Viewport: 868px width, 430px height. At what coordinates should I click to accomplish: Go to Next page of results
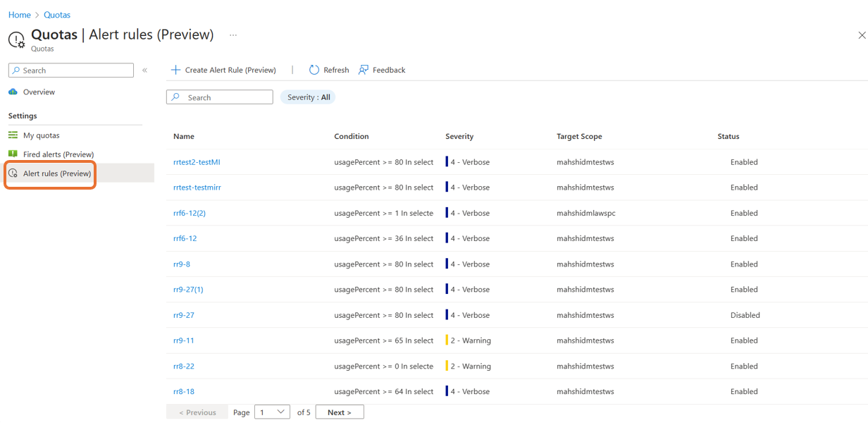click(x=340, y=412)
